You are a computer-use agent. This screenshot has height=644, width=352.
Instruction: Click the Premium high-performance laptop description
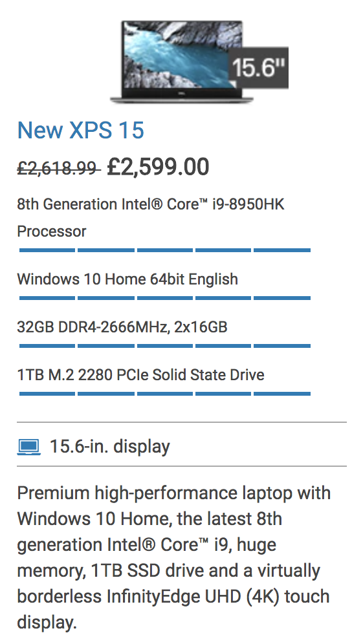pyautogui.click(x=173, y=557)
